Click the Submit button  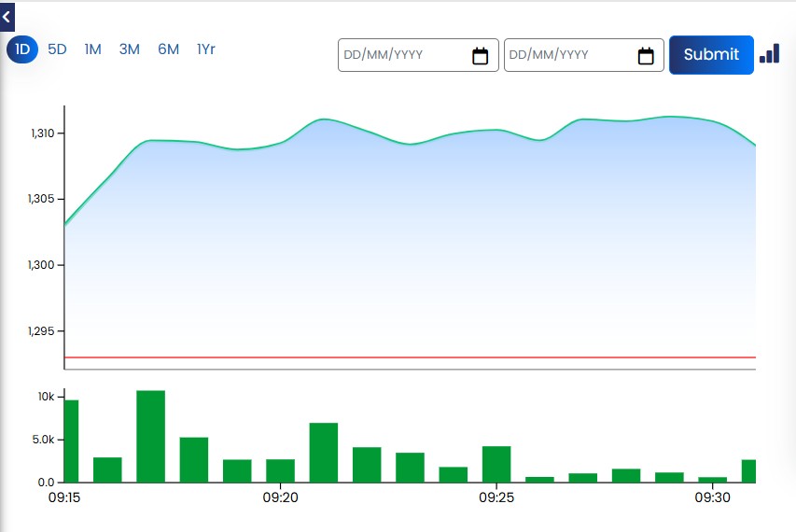coord(711,55)
